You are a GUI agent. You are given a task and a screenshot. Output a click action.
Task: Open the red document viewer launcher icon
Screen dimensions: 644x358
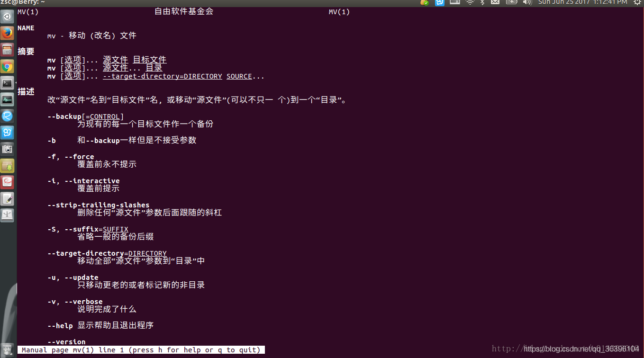(x=7, y=182)
